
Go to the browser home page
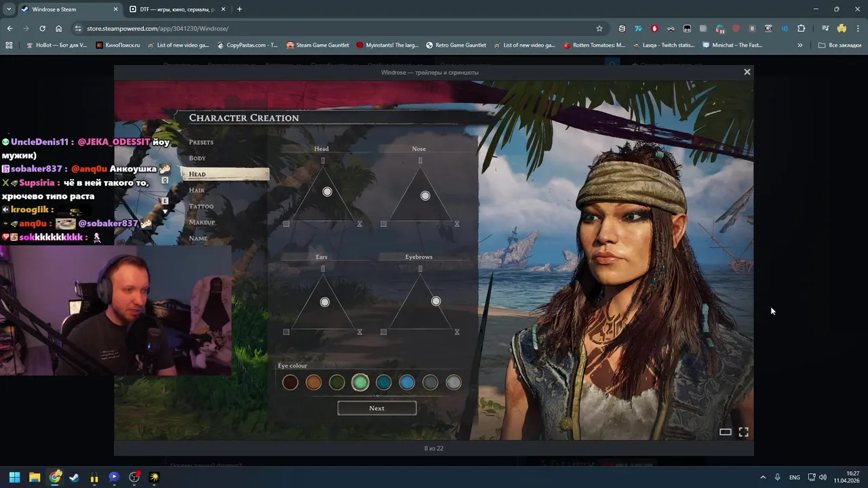click(x=58, y=28)
